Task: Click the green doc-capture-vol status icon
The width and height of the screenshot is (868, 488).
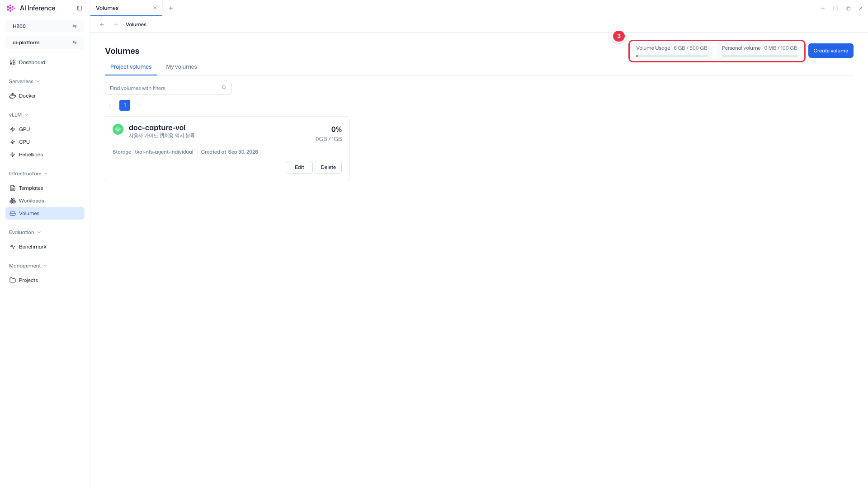Action: click(118, 129)
